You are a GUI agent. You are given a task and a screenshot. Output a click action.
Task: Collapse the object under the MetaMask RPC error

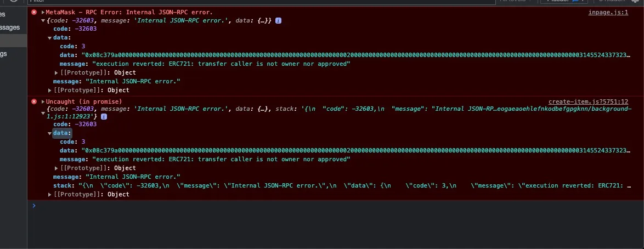click(43, 20)
